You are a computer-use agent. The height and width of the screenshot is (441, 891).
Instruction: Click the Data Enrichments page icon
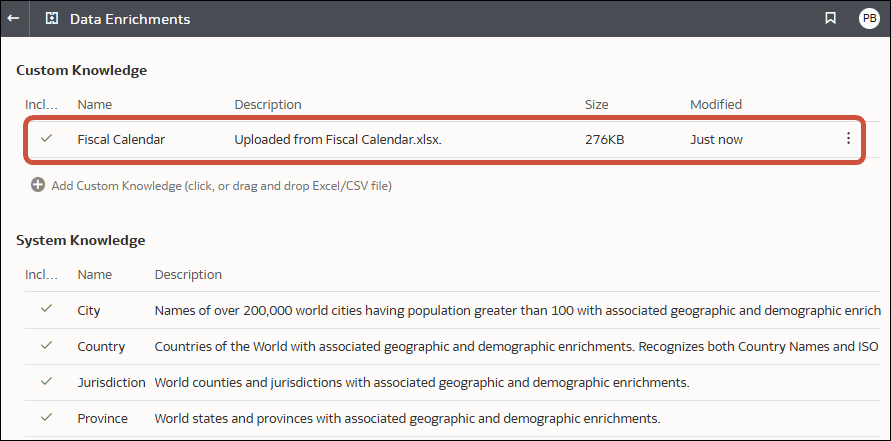pyautogui.click(x=52, y=19)
